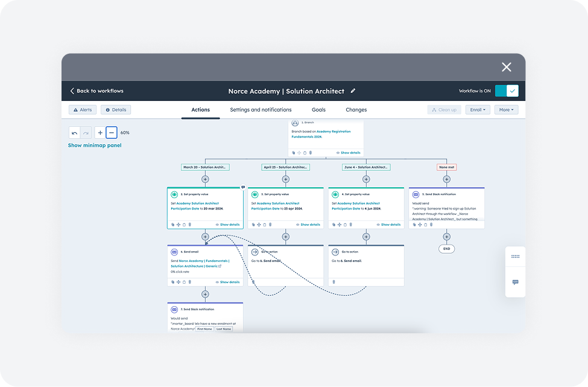The image size is (588, 387).
Task: Click the move icon on 6. Send email card
Action: click(179, 283)
